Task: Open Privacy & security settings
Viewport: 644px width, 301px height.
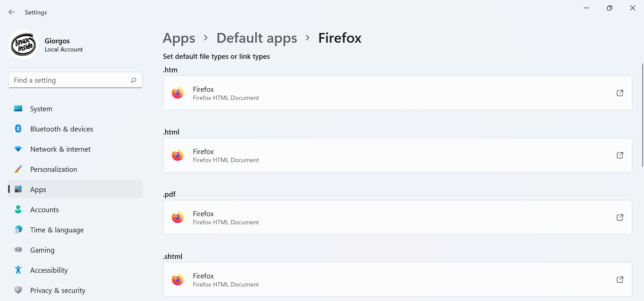Action: click(75, 290)
